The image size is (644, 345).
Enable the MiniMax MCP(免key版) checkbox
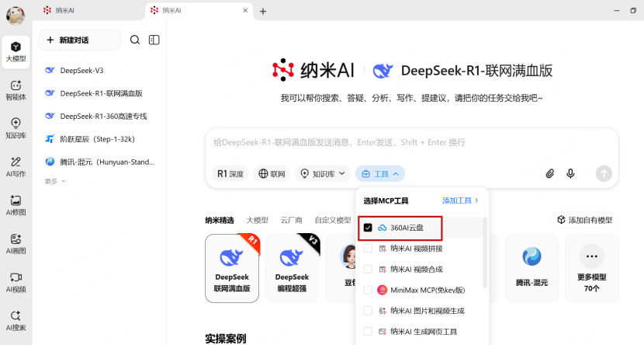[x=368, y=290]
